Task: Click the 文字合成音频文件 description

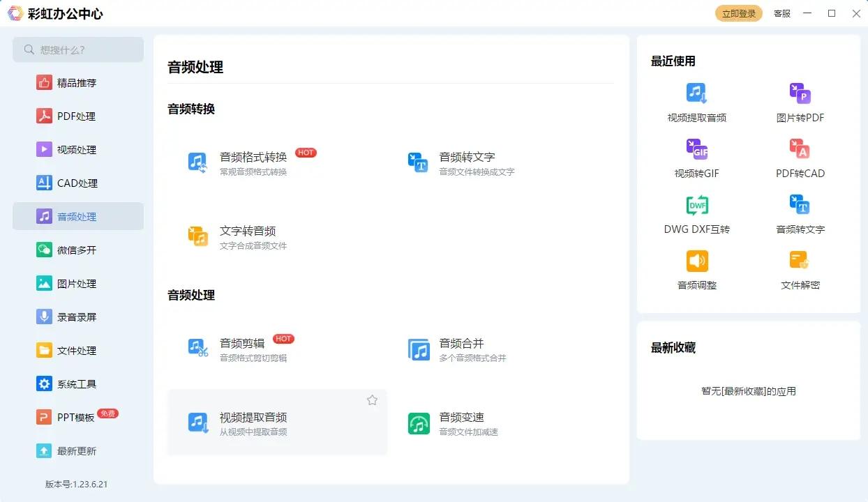Action: 253,245
